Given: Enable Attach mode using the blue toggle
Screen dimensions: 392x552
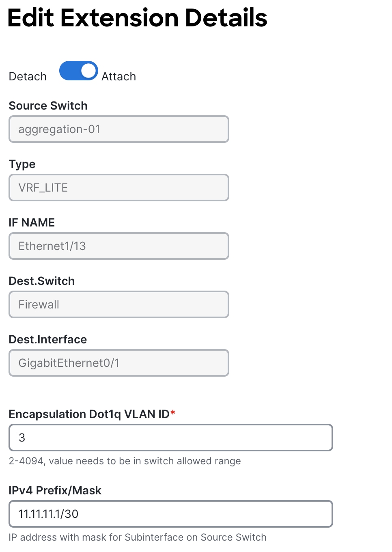Looking at the screenshot, I should point(79,71).
